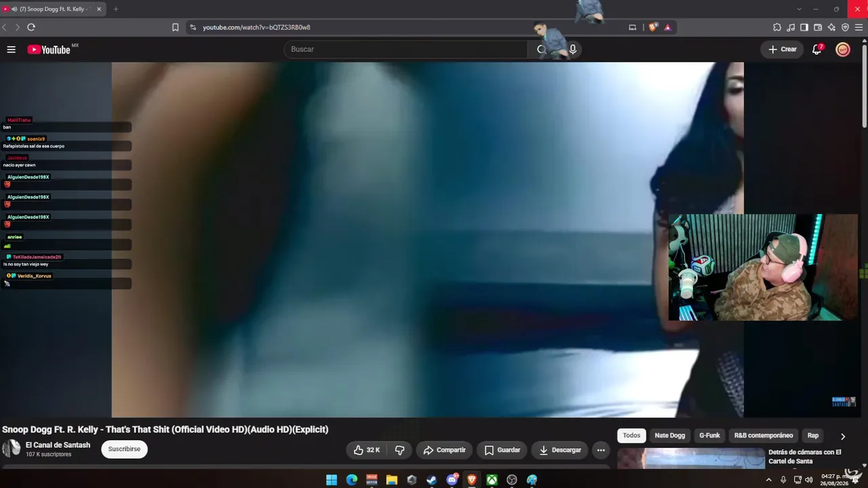The height and width of the screenshot is (488, 868).
Task: Open Steam from the taskbar
Action: tap(431, 480)
